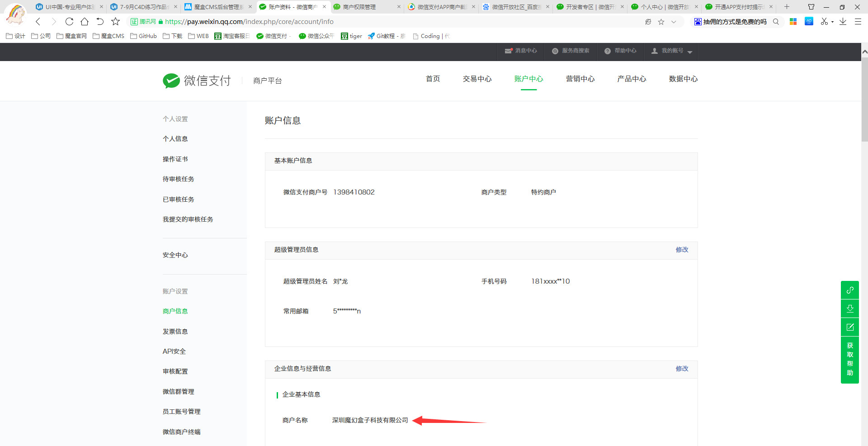
Task: Click 修改 in the 企业信息与经营信息 section
Action: click(682, 369)
